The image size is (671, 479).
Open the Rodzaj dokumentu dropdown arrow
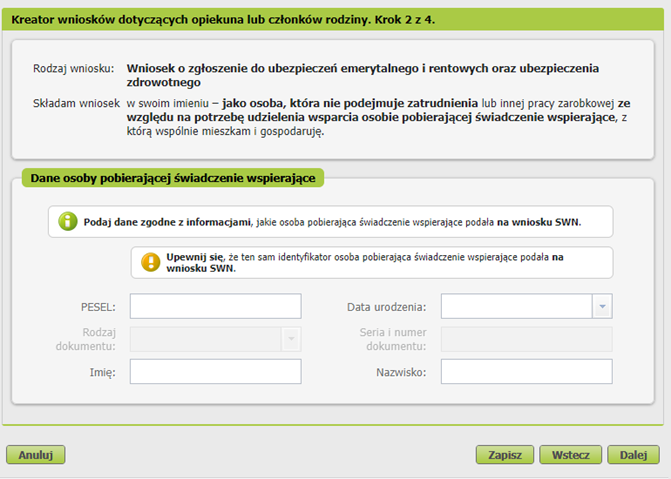291,339
